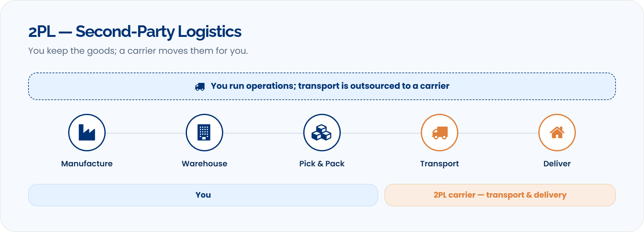
Task: Select the Warehouse building icon
Action: pyautogui.click(x=204, y=133)
